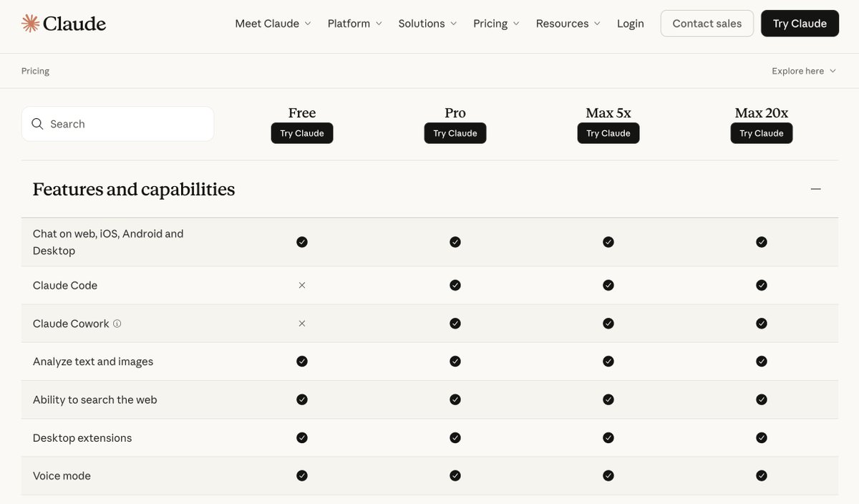Click Max 20x checkmark in Claude Code row

coord(762,285)
